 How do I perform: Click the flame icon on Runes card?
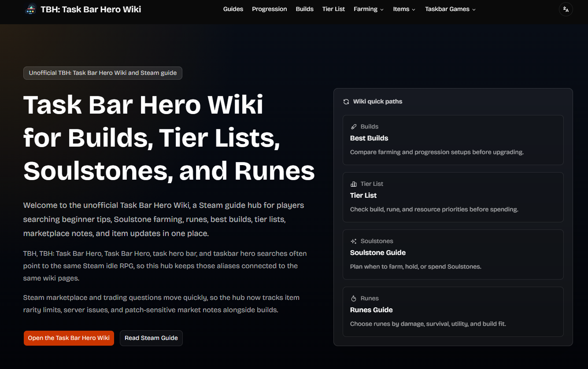(354, 299)
